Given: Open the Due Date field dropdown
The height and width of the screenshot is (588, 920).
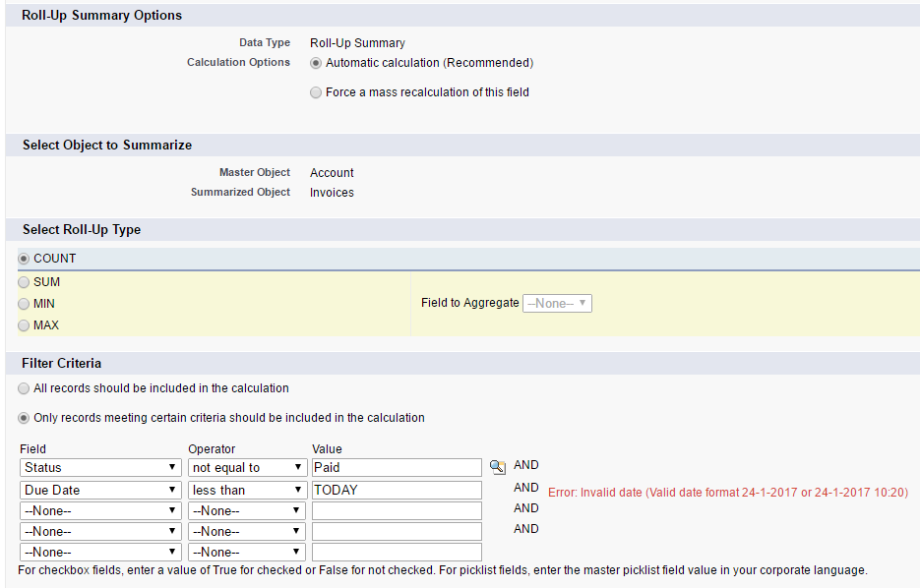Looking at the screenshot, I should [x=100, y=490].
